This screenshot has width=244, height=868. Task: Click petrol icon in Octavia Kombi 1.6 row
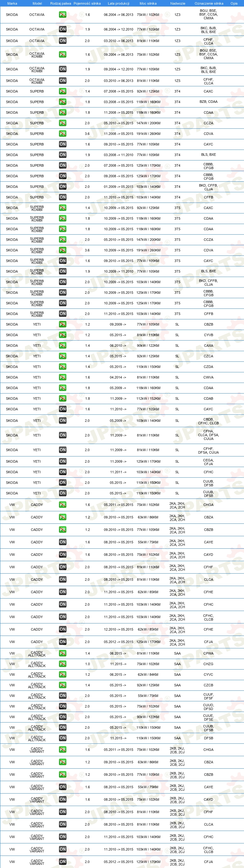click(x=62, y=54)
